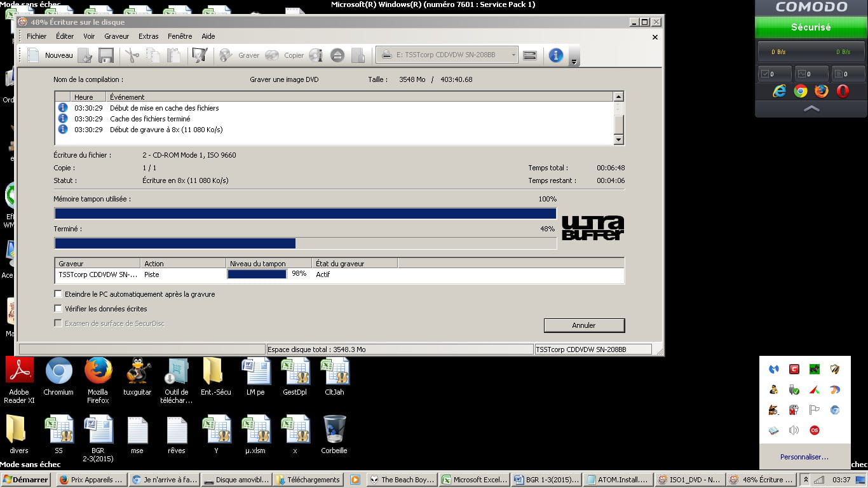868x488 pixels.
Task: Open the Extras menu
Action: point(149,36)
